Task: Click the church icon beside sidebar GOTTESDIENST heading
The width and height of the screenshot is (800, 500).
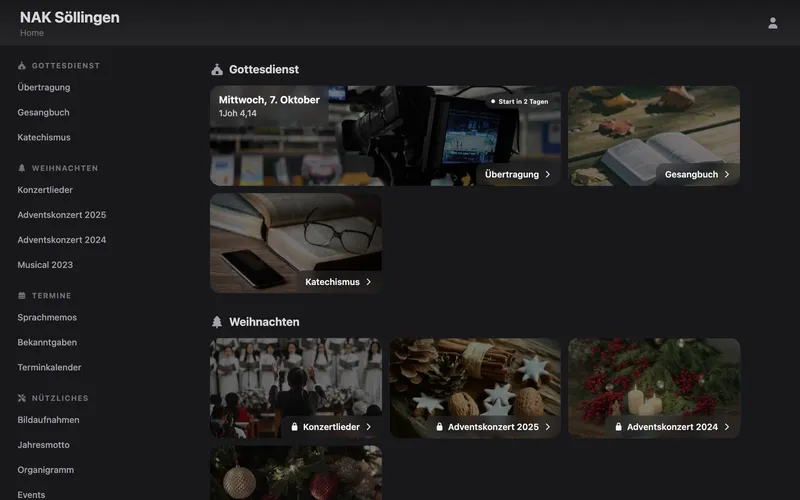Action: click(x=21, y=66)
